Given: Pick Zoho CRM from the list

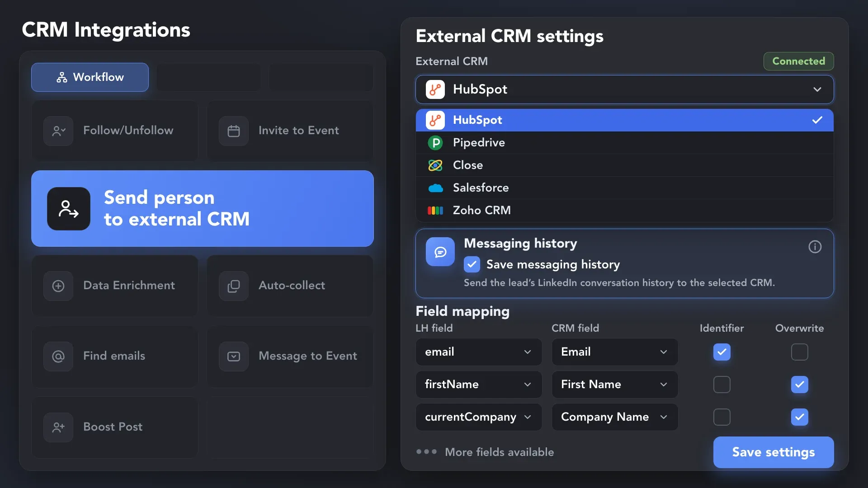Looking at the screenshot, I should coord(625,211).
